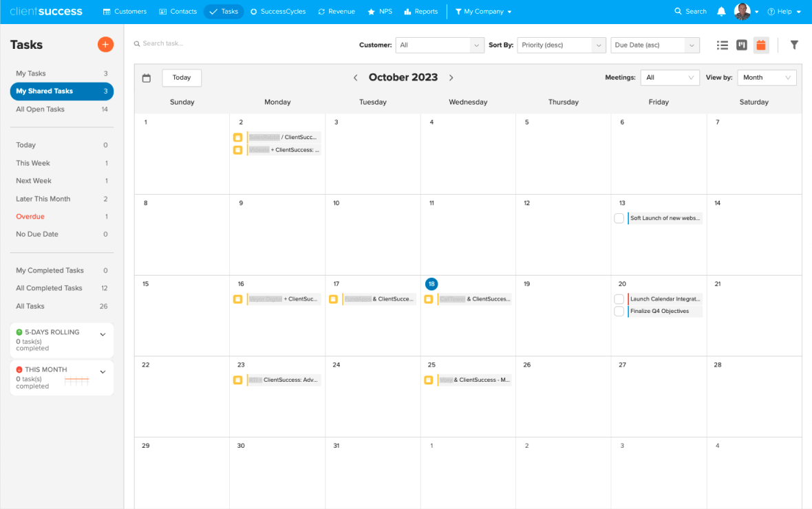Open the Soft Launch of new website task
Image resolution: width=812 pixels, height=509 pixels.
tap(665, 218)
